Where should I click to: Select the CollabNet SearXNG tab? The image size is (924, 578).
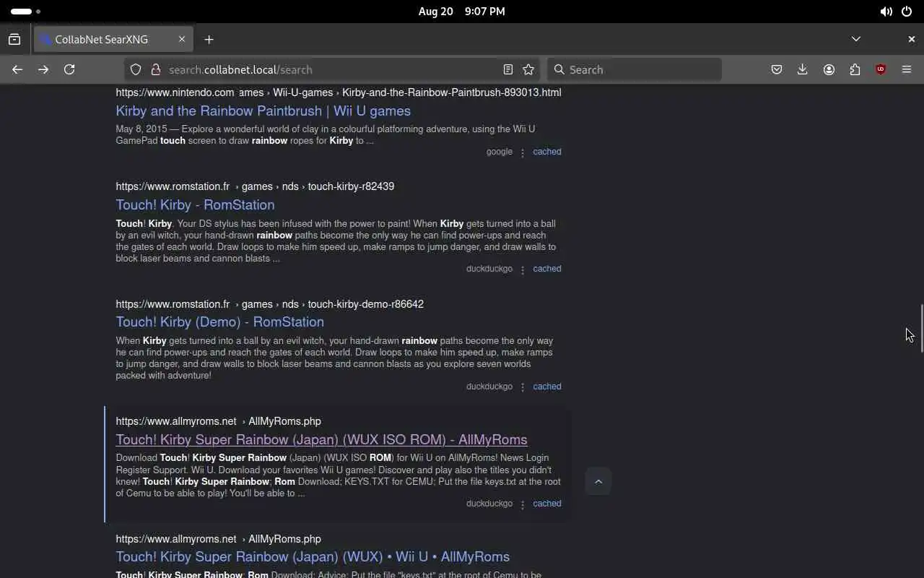[113, 39]
